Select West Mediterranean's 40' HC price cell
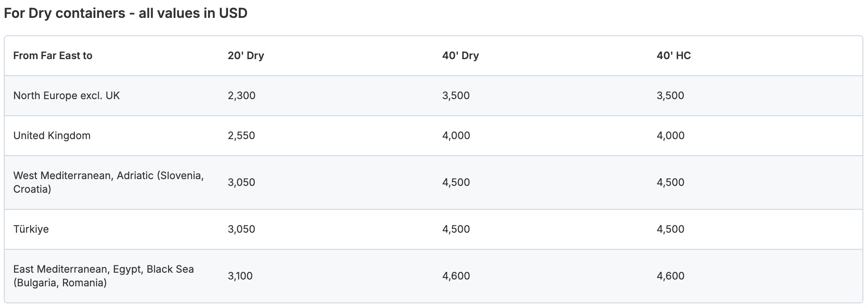The height and width of the screenshot is (308, 868). click(670, 183)
